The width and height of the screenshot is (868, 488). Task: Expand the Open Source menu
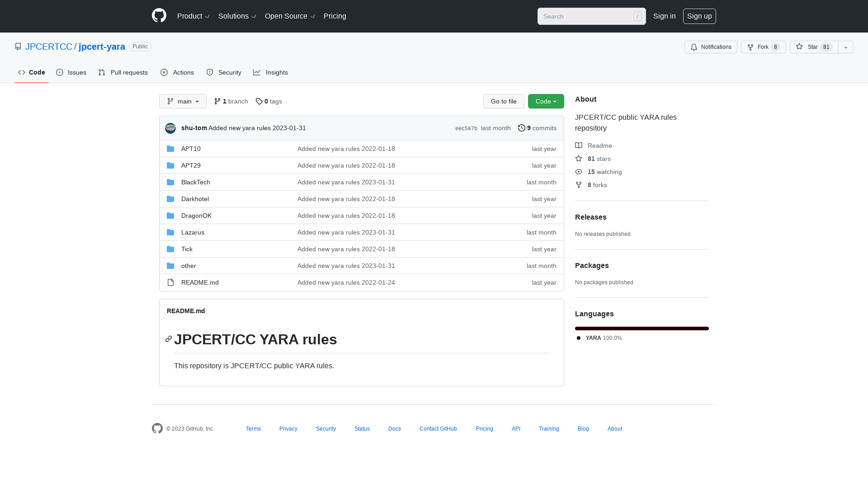click(x=290, y=16)
